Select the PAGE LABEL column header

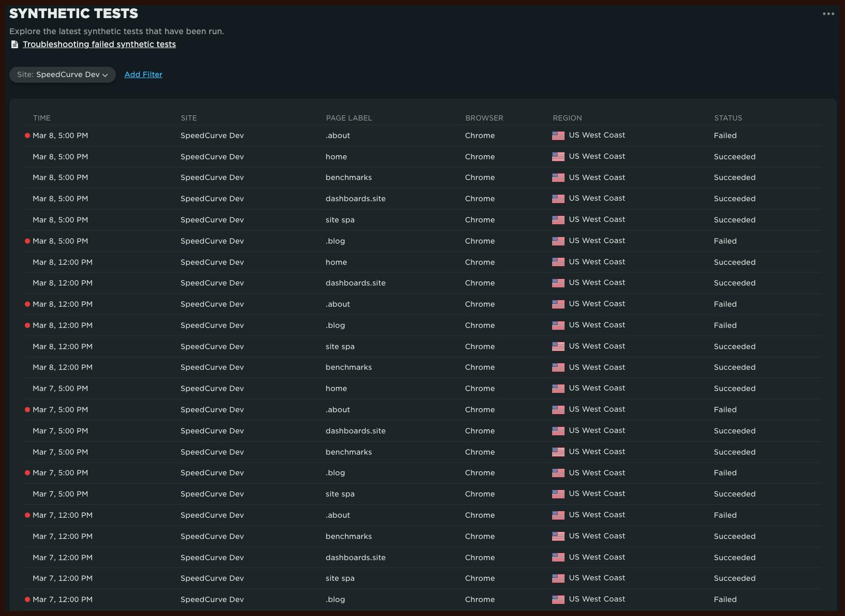tap(349, 118)
